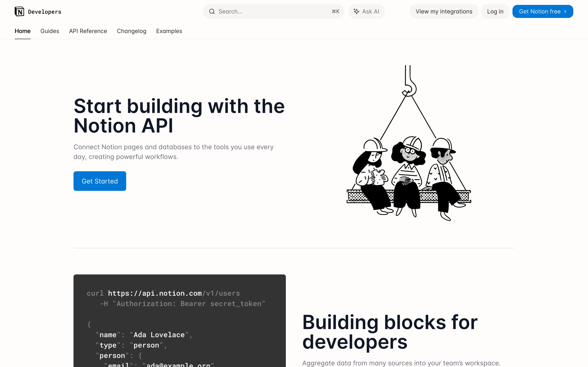Click the Notion logo icon

pyautogui.click(x=19, y=11)
